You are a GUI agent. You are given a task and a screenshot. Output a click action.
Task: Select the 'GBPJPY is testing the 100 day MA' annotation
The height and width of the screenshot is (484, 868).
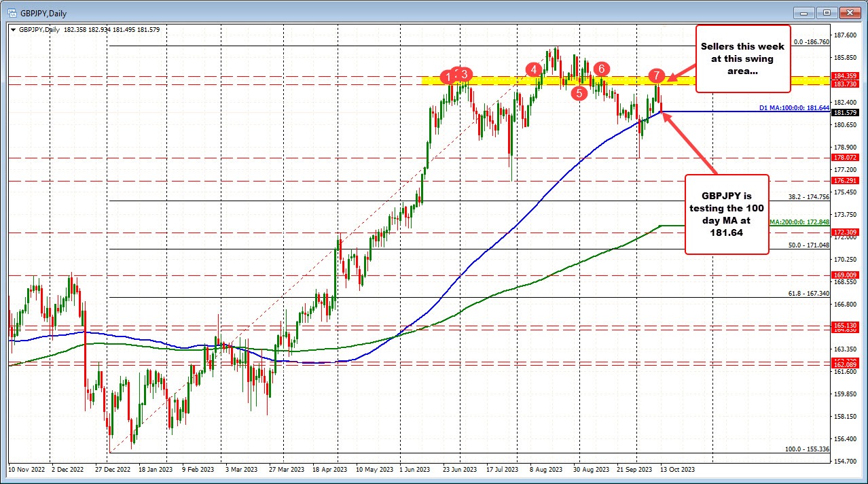727,214
